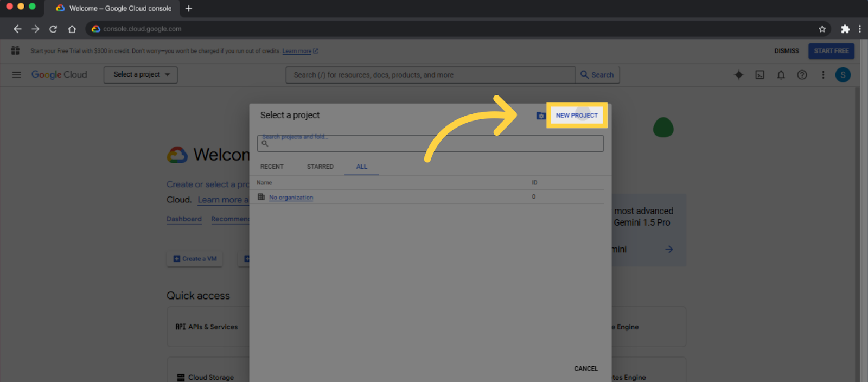Click the ID column header
The image size is (868, 382).
(534, 183)
